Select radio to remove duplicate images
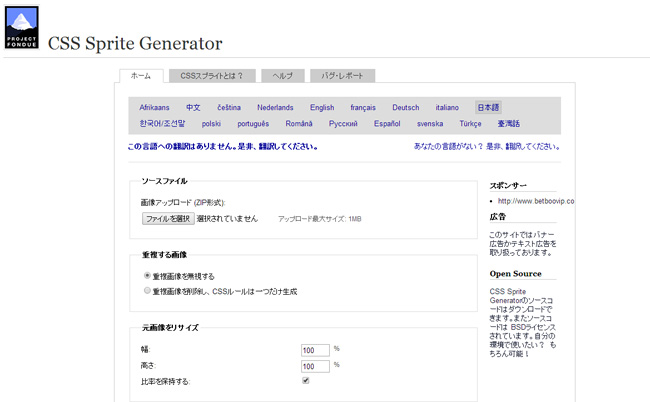650x402 pixels. 147,291
